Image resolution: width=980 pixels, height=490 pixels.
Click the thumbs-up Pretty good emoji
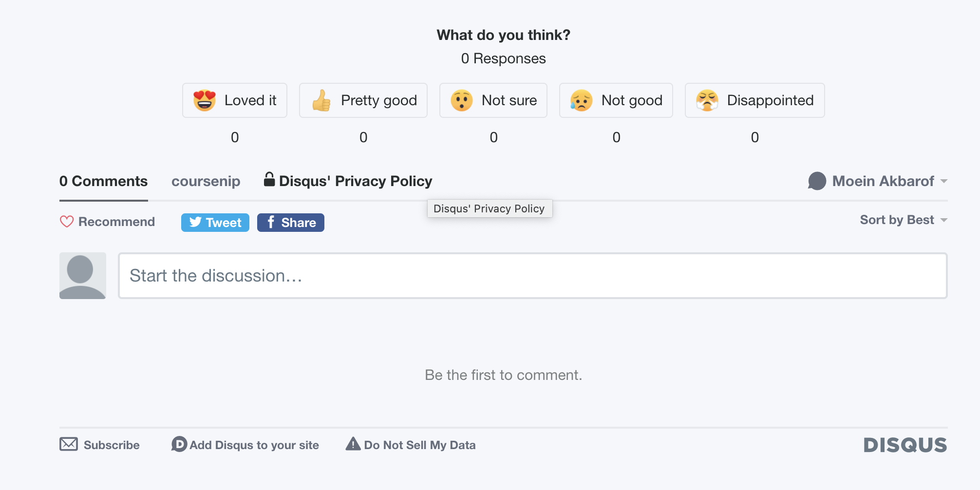(321, 100)
